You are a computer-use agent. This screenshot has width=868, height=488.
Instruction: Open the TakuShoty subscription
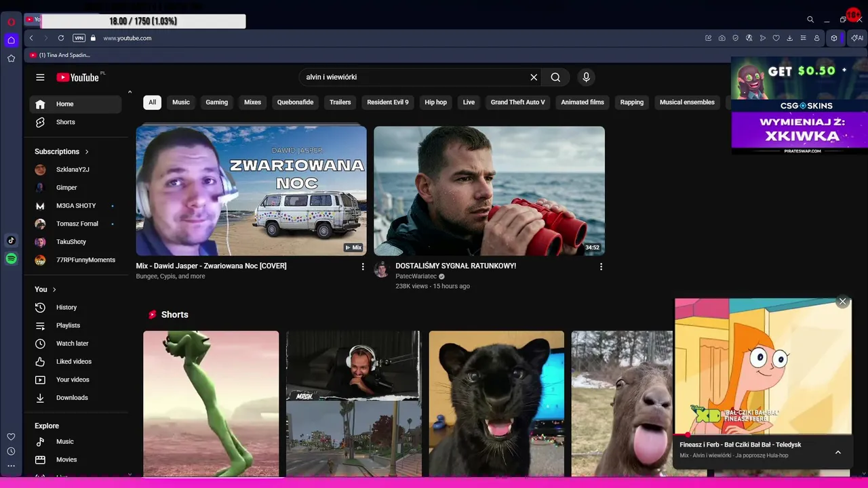[75, 242]
